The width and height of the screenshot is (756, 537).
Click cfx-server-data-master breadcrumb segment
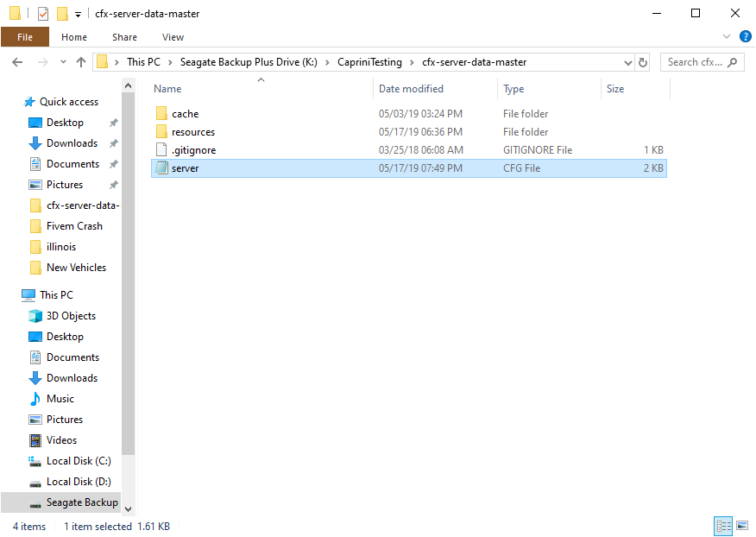pos(475,62)
